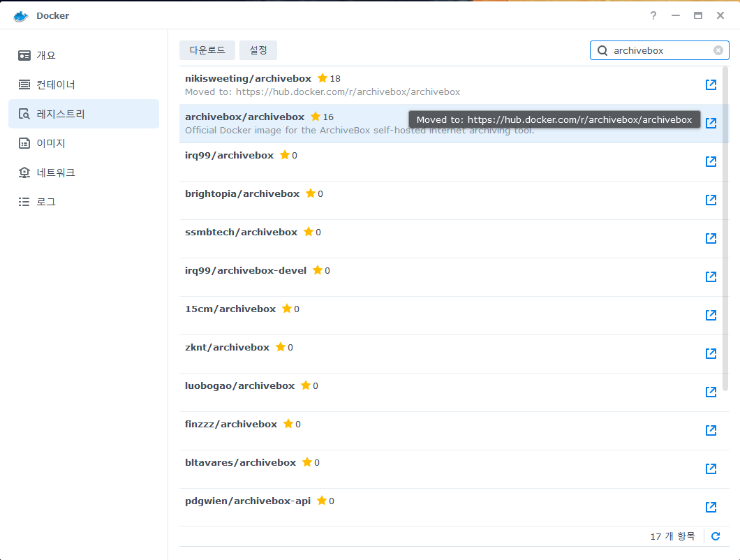The width and height of the screenshot is (740, 560).
Task: Click the 이미지 image sidebar icon
Action: pos(24,143)
